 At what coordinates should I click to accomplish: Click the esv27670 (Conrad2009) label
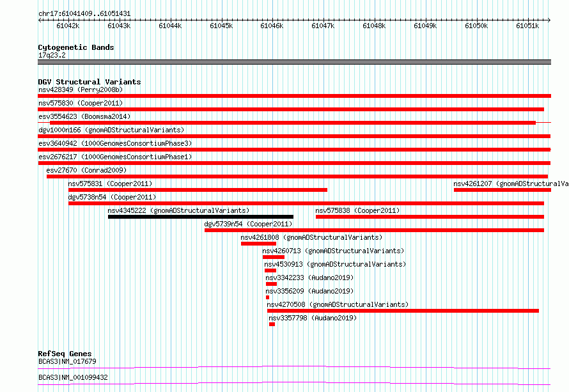(x=86, y=170)
